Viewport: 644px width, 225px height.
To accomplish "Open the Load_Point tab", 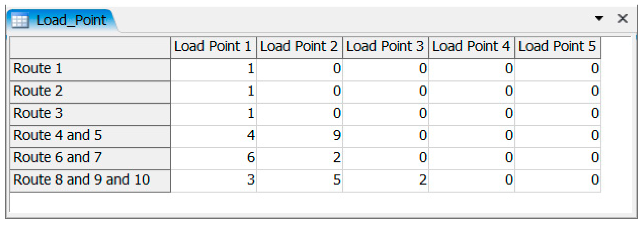I will click(x=71, y=20).
